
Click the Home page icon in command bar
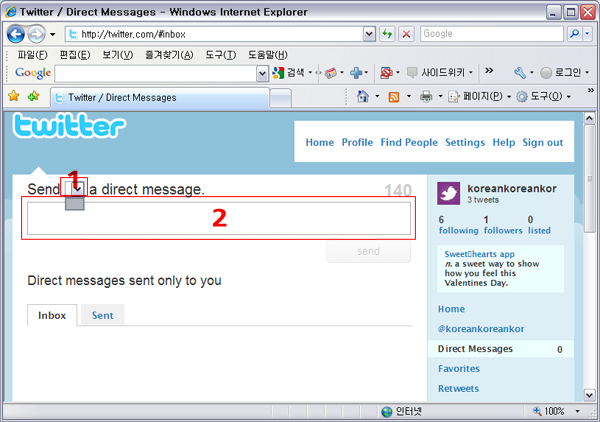tap(362, 96)
